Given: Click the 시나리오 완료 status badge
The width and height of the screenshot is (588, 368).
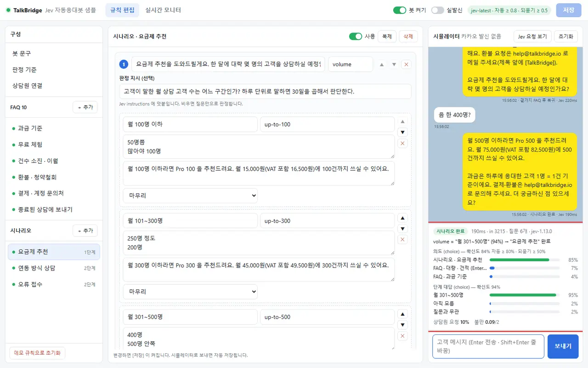Looking at the screenshot, I should click(x=451, y=231).
